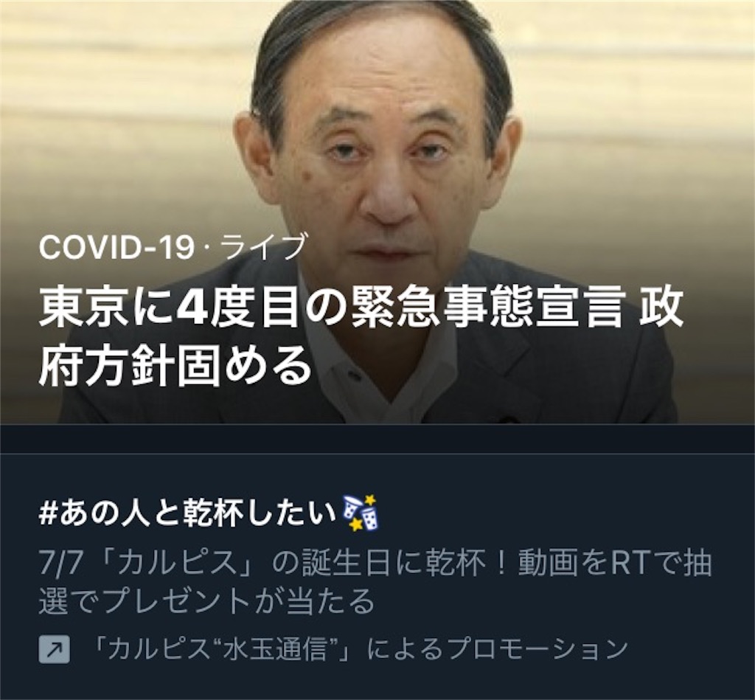Click the 動画をRTで抽 text portion
Viewport: 755px width, 700px height.
[615, 564]
